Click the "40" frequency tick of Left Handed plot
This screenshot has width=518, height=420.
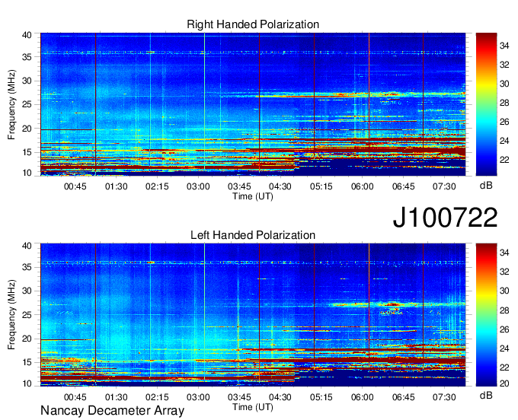[27, 246]
